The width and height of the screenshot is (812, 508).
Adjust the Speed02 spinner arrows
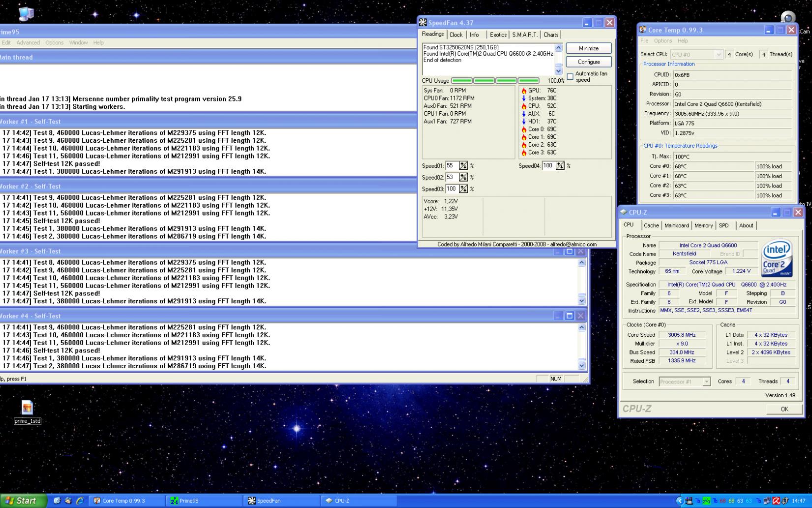pos(463,177)
